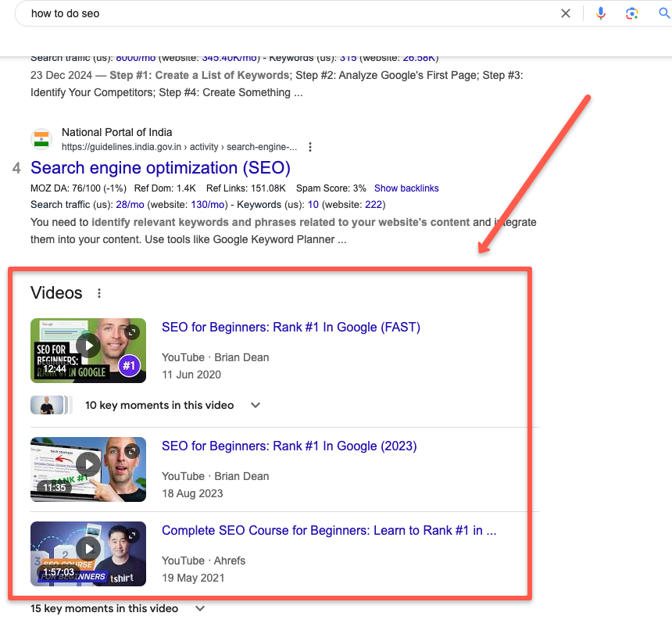
Task: Open Show backlinks for the SEO result
Action: point(406,188)
